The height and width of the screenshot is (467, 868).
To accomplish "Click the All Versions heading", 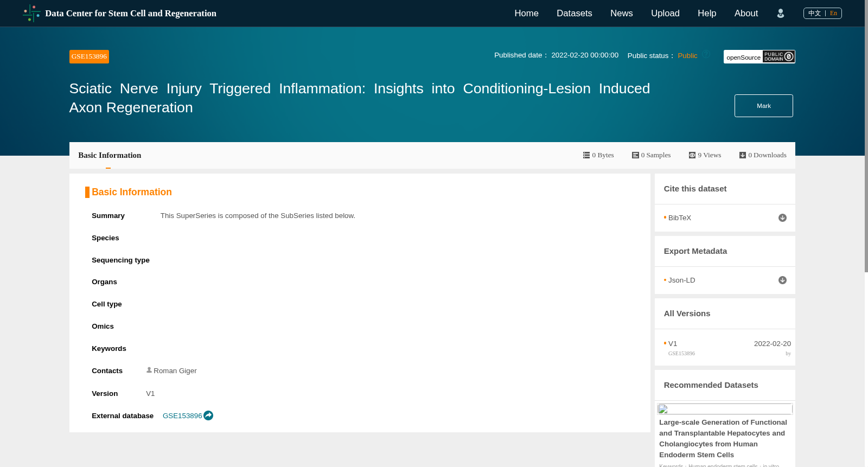I will (x=687, y=314).
